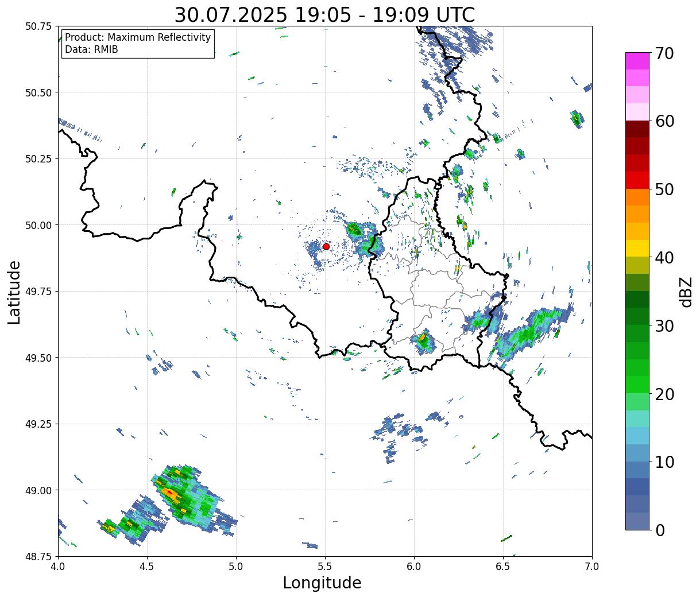Click the red radar location marker
Screen dimensions: 700x597
(326, 246)
